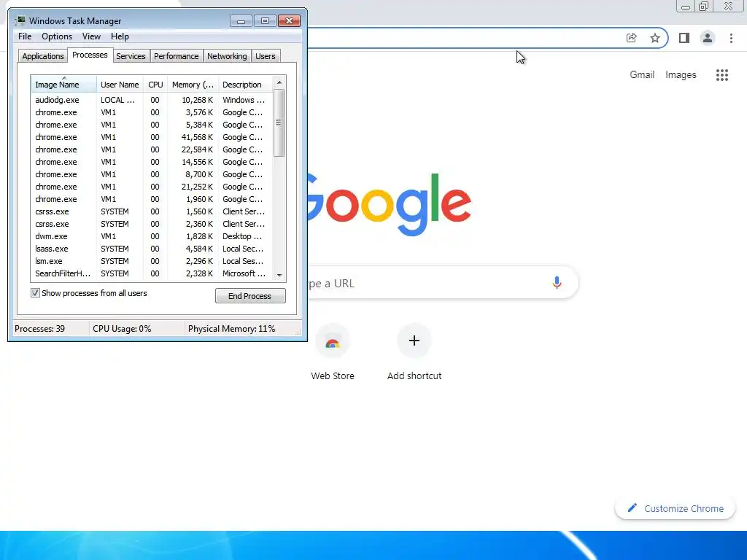Select chrome.exe using 21,252 K memory

(x=152, y=187)
